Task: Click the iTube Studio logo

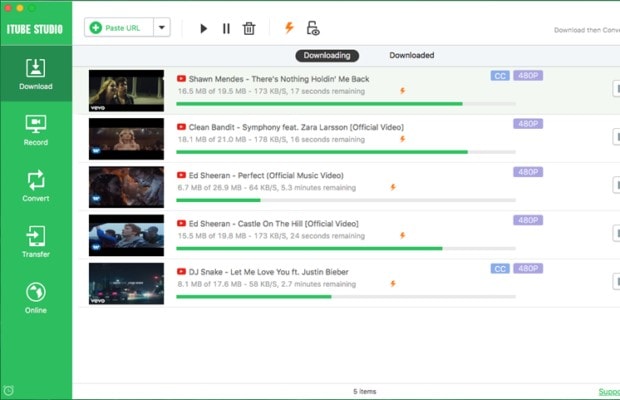Action: [35, 29]
